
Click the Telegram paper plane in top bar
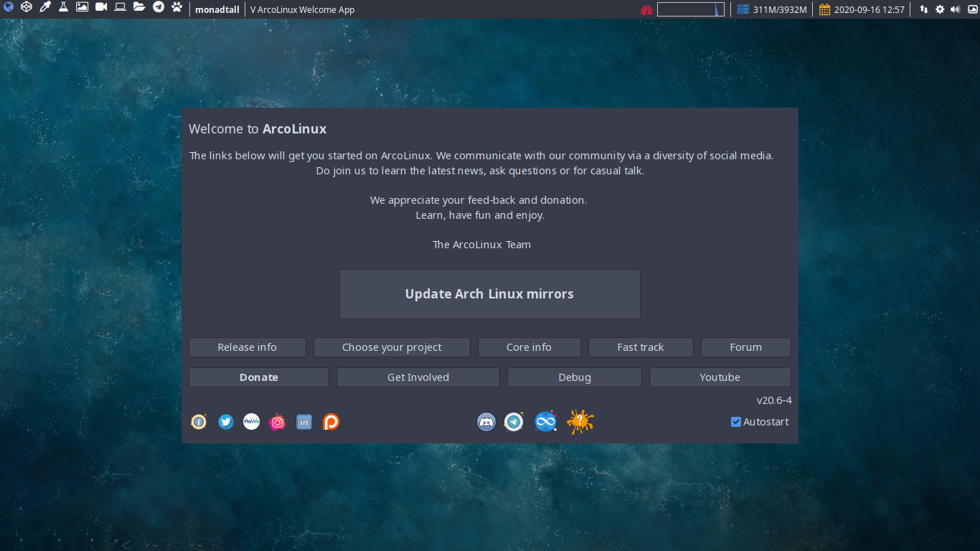[159, 8]
